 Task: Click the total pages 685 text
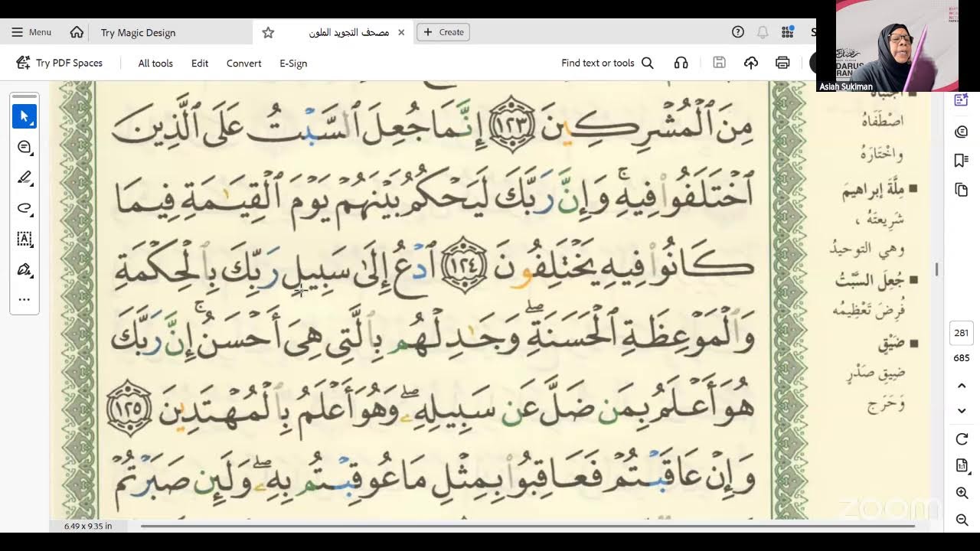pos(962,357)
